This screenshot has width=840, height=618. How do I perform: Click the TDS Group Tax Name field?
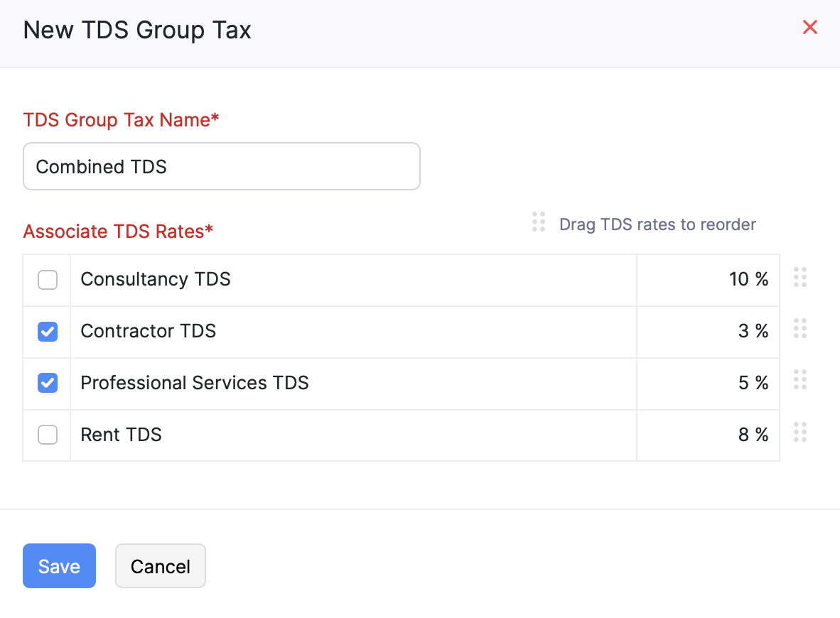point(221,166)
